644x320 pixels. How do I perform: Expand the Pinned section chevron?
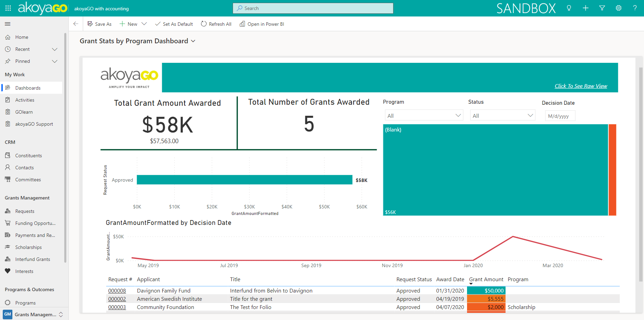[55, 61]
